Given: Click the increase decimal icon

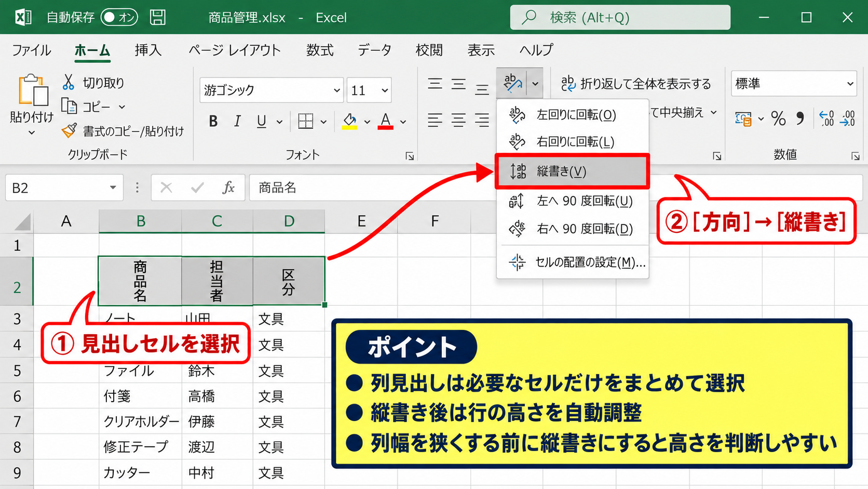Looking at the screenshot, I should coord(826,118).
